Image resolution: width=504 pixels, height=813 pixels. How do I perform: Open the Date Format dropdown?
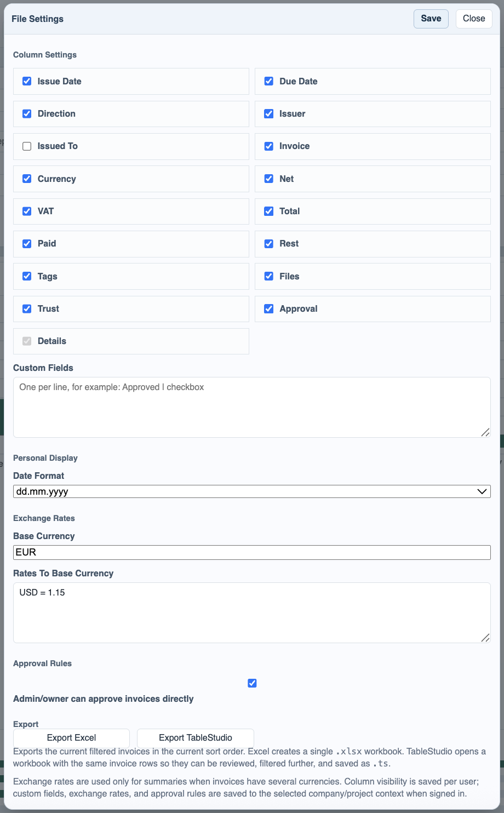click(252, 491)
